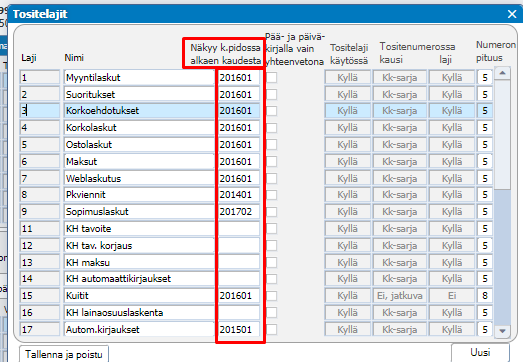
Task: Select the KH automaattikirjaukset name field
Action: pos(139,279)
